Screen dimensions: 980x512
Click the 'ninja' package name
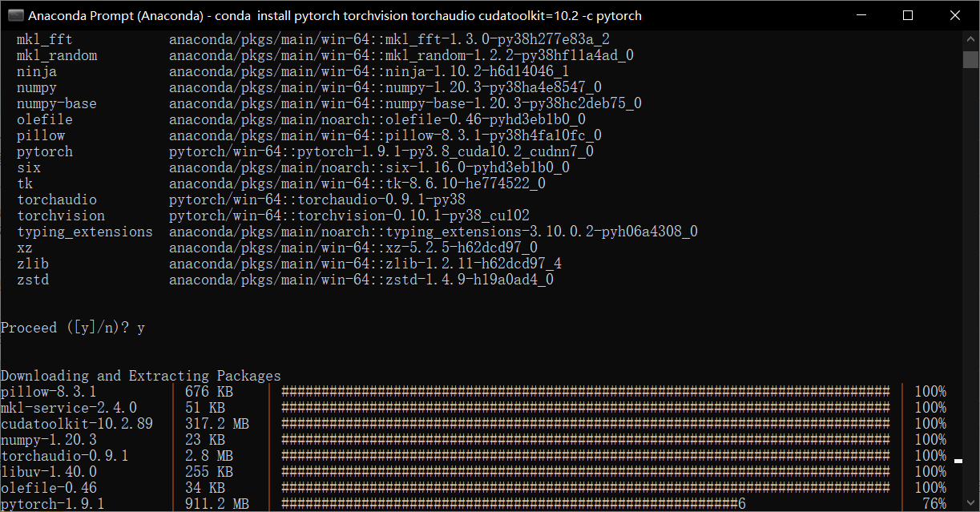point(37,71)
